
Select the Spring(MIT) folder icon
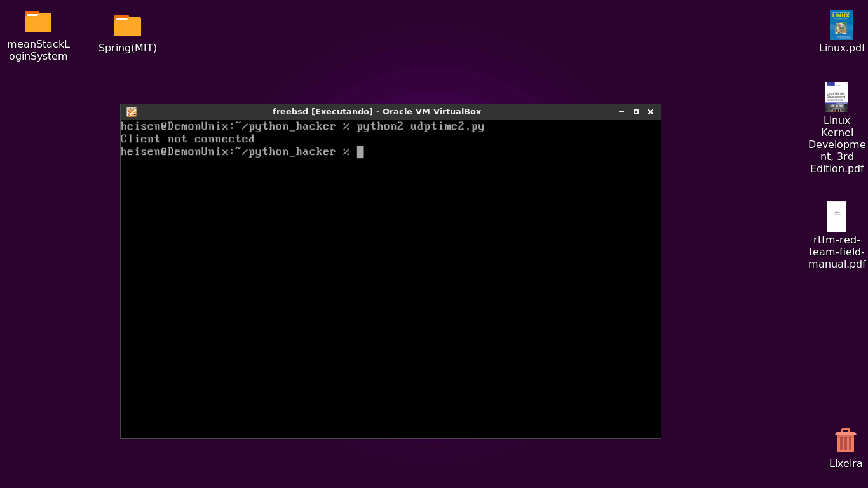click(x=128, y=25)
